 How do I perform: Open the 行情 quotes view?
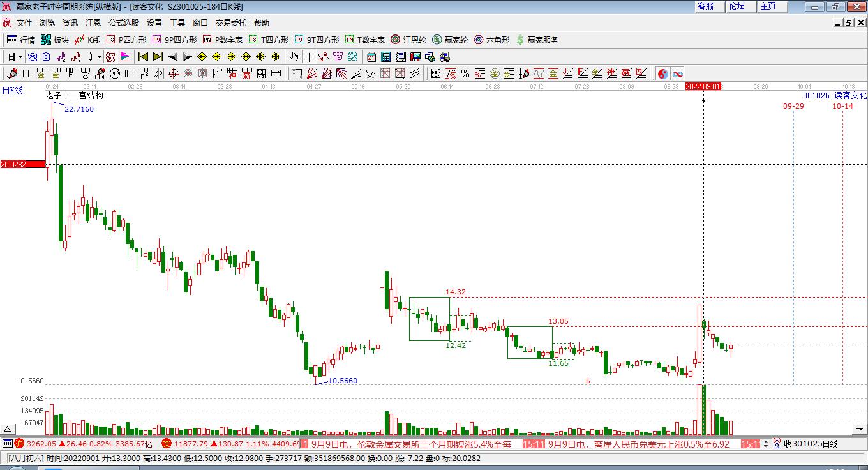21,40
